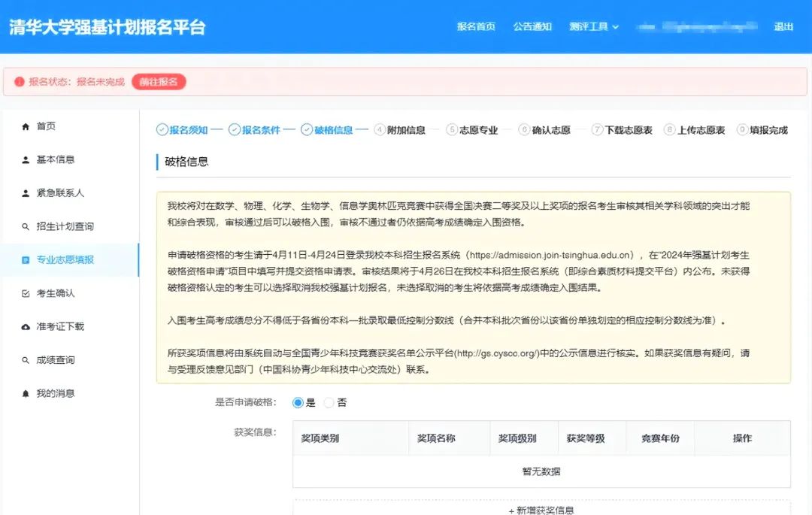Select 否 for 是否申请破格
812x515 pixels.
point(329,403)
